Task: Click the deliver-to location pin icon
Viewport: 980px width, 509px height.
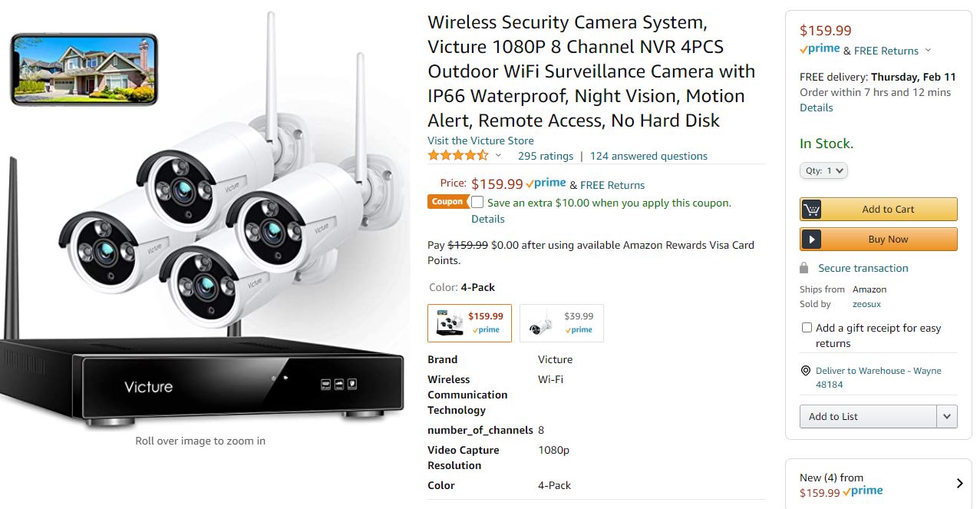Action: [805, 371]
